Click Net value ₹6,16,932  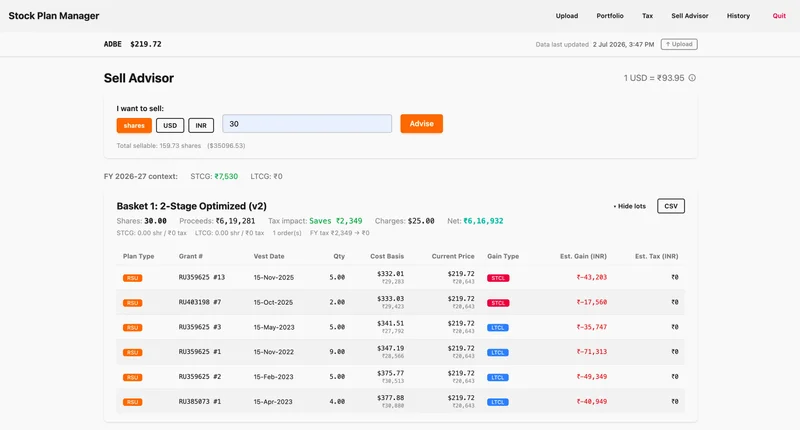[x=483, y=221]
